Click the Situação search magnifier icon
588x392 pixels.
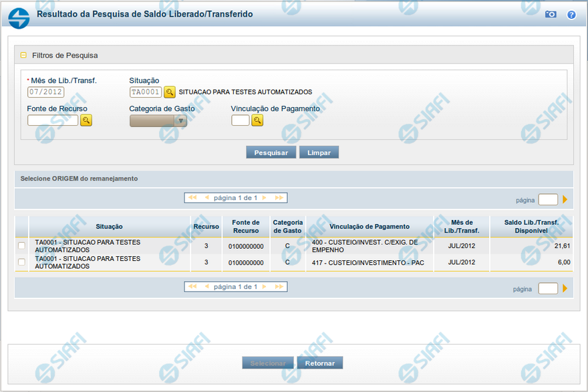(x=170, y=92)
